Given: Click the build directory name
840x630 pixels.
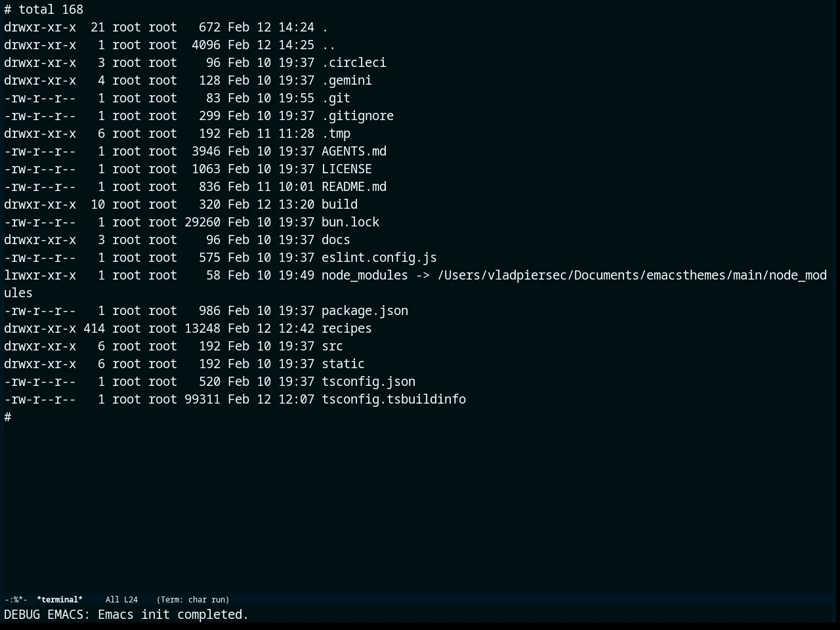Looking at the screenshot, I should pos(339,204).
